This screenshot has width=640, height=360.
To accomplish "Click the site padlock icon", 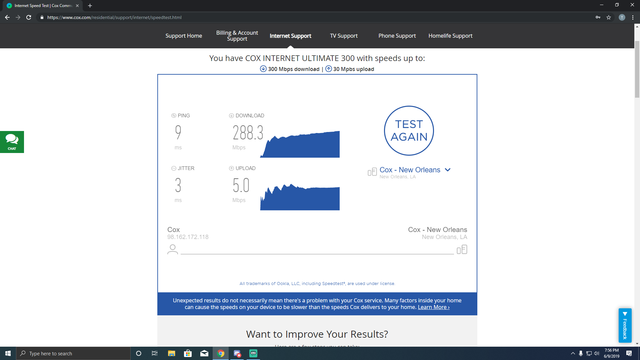I will (x=42, y=18).
